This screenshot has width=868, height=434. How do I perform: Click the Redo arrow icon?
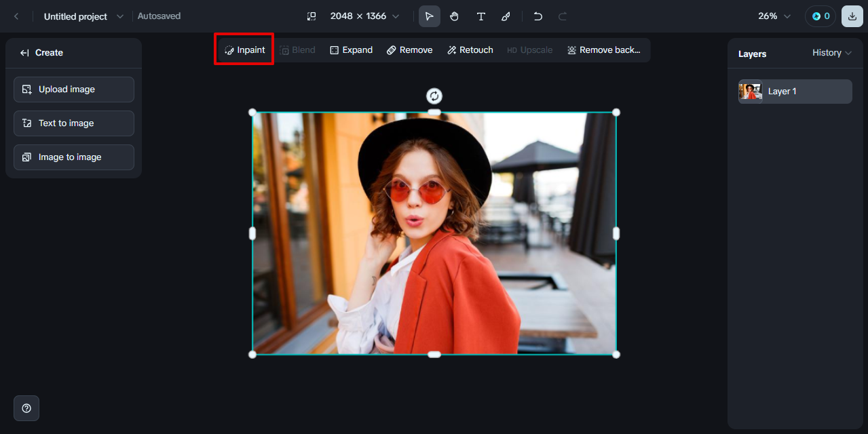coord(563,16)
